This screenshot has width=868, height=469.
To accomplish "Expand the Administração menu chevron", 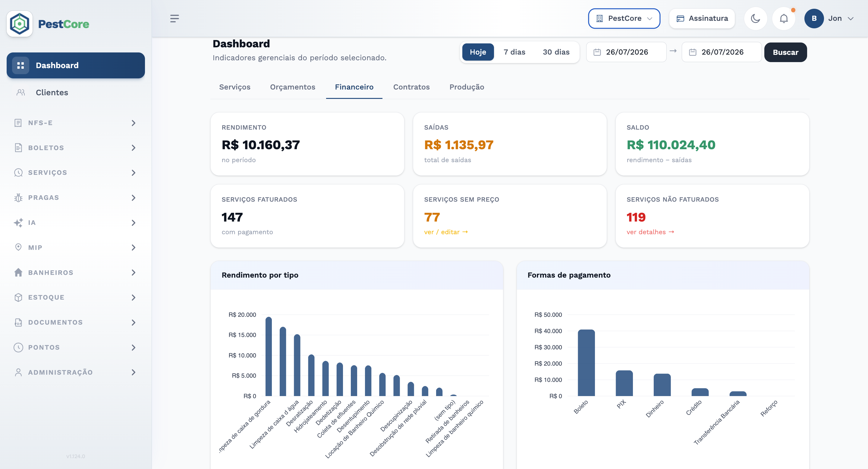I will 134,372.
